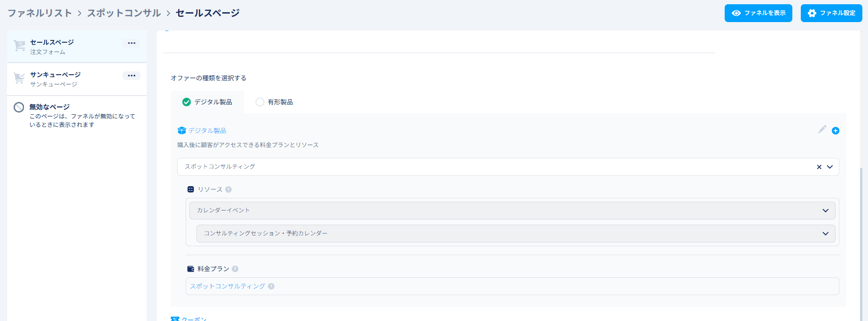Open スポットコンサル breadcrumb link
The height and width of the screenshot is (321, 868).
[124, 13]
